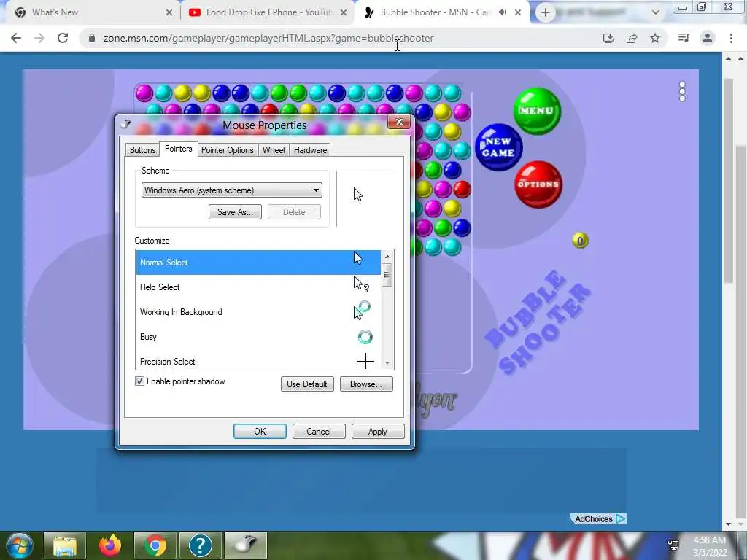Open the Scheme dropdown Windows Aero
The height and width of the screenshot is (560, 747).
pos(231,190)
